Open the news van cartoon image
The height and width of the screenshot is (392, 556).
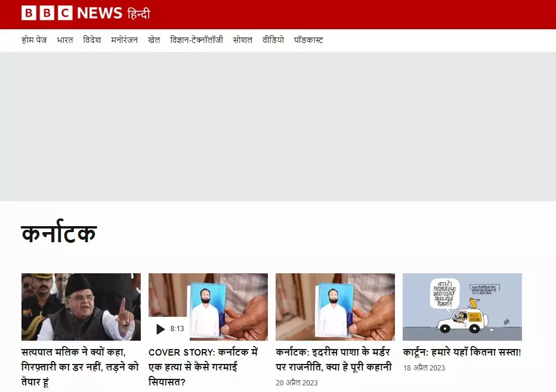[462, 307]
